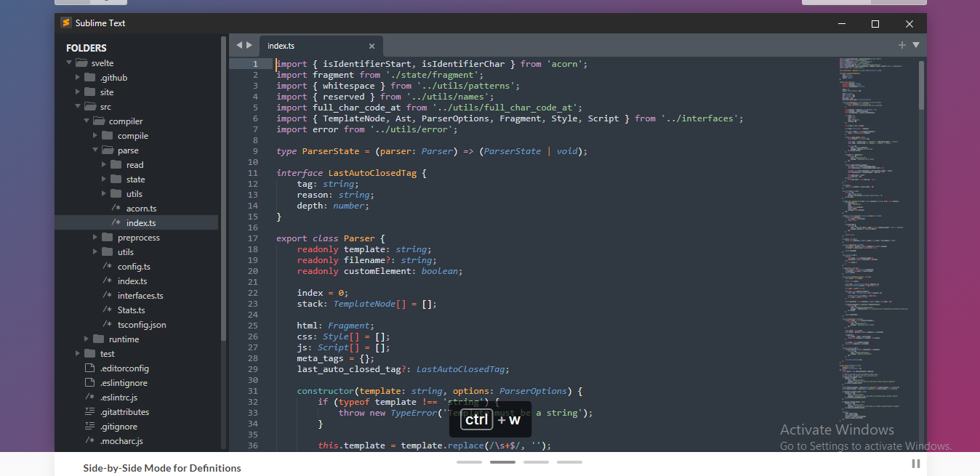The image size is (980, 476).
Task: Select the .eslintignore file icon
Action: click(90, 383)
